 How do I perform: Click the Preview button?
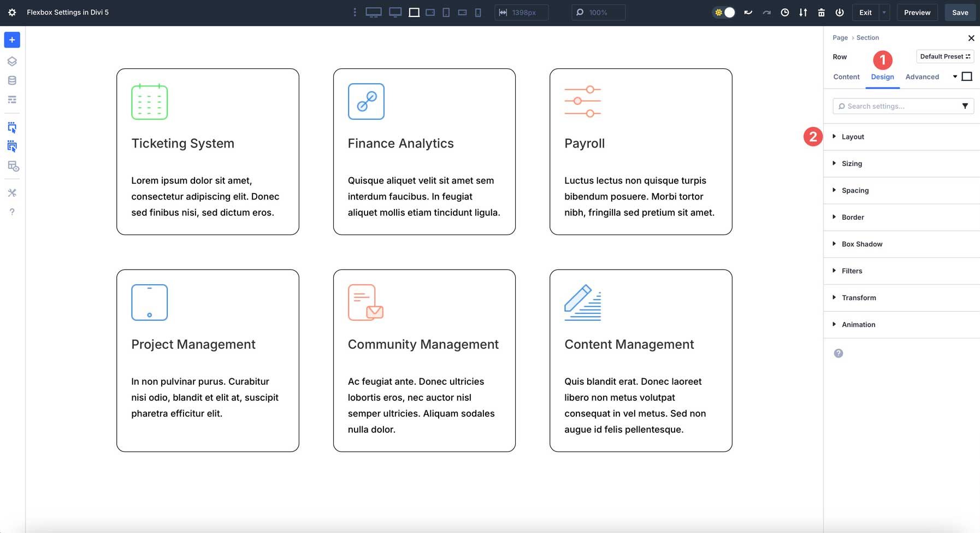tap(917, 12)
